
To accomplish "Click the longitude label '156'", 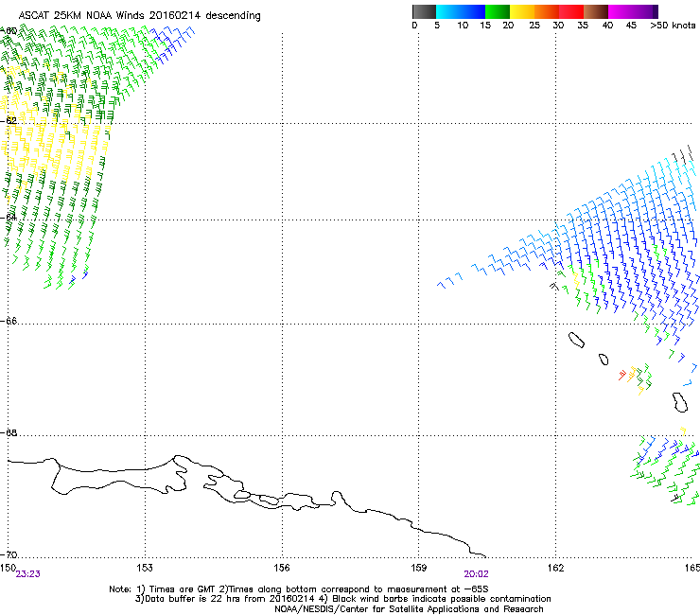I will (x=282, y=568).
